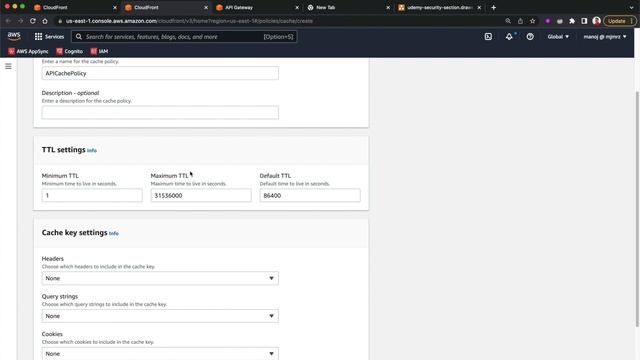
Task: Open the Global region dropdown
Action: pyautogui.click(x=558, y=37)
